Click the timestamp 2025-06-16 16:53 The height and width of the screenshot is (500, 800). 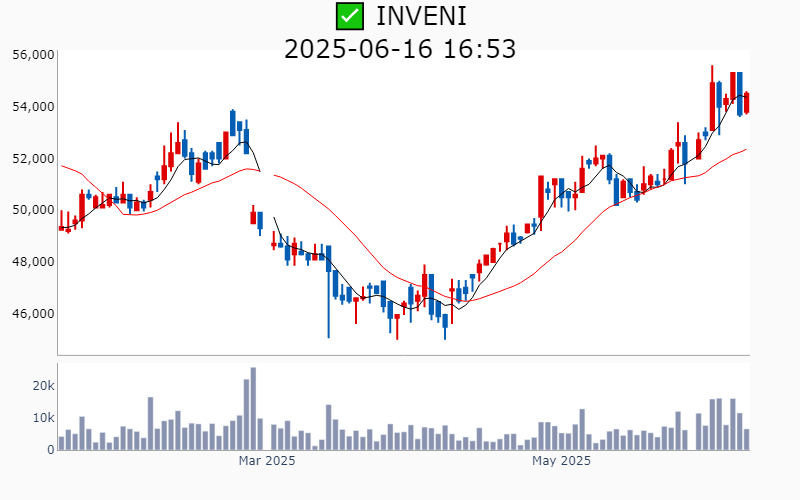tap(400, 49)
